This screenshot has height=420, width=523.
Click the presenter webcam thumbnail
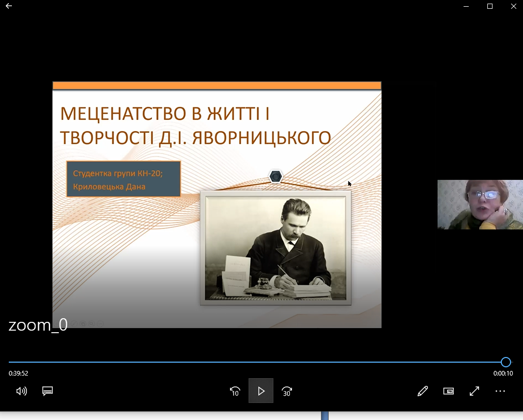tap(480, 205)
